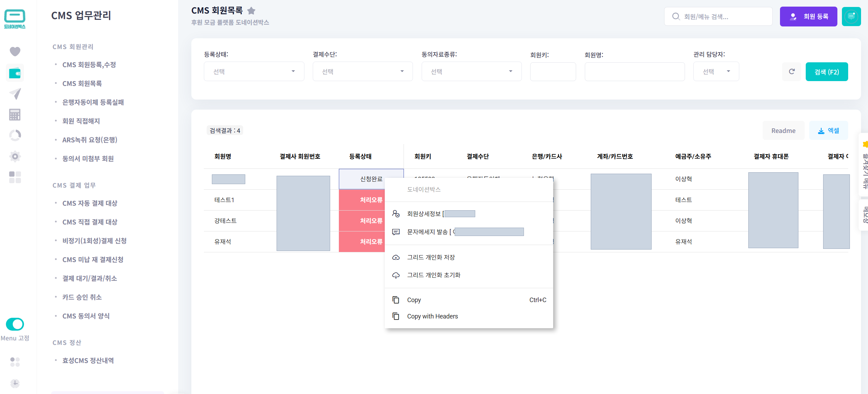The width and height of the screenshot is (868, 394).
Task: Click the 검색 (F2) button
Action: pos(827,72)
